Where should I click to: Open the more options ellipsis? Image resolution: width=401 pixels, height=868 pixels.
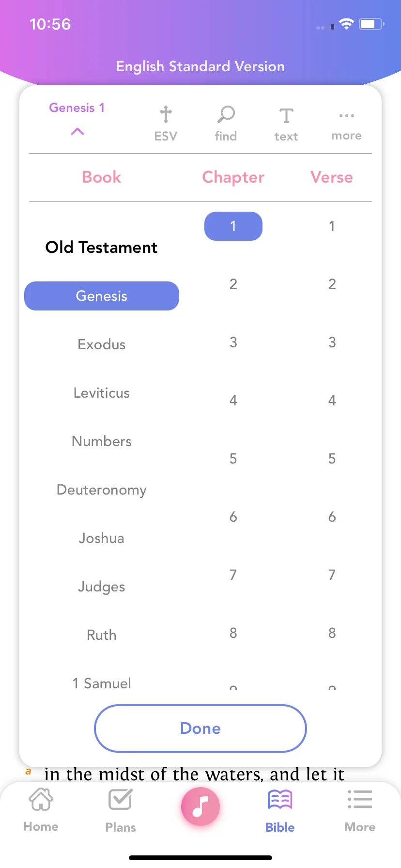[347, 116]
